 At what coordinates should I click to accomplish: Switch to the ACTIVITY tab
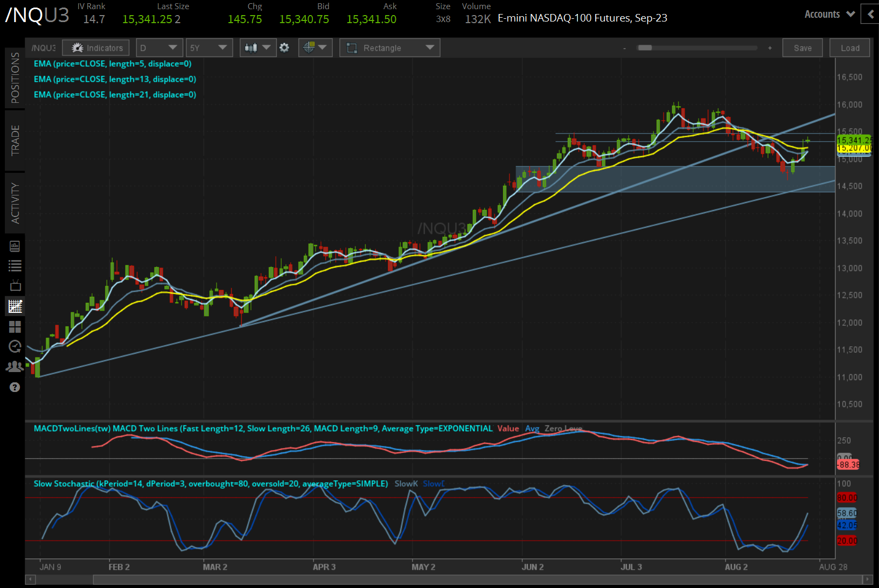click(x=15, y=203)
